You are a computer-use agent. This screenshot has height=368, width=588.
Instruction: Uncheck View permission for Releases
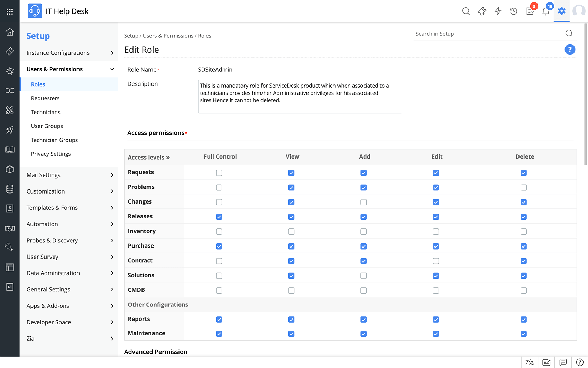(291, 217)
